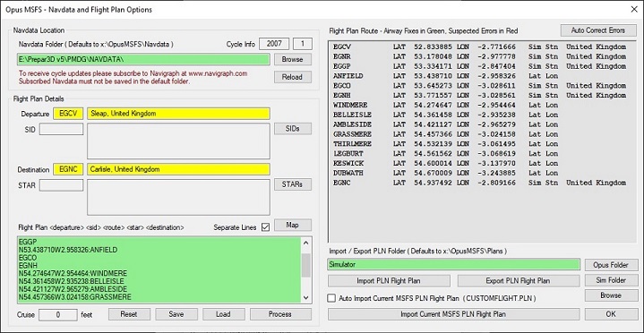Toggle the Separate Lines checkbox
Screen dimensions: 644x333
pyautogui.click(x=265, y=227)
